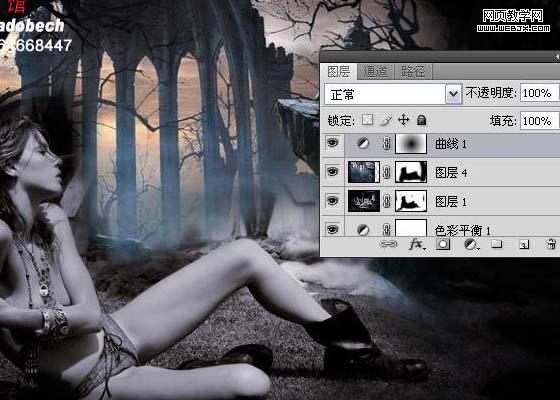Create new adjustment layer icon
The image size is (560, 400).
click(471, 244)
